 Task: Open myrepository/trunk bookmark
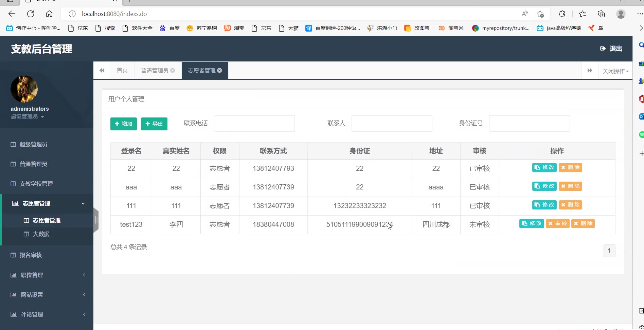501,28
